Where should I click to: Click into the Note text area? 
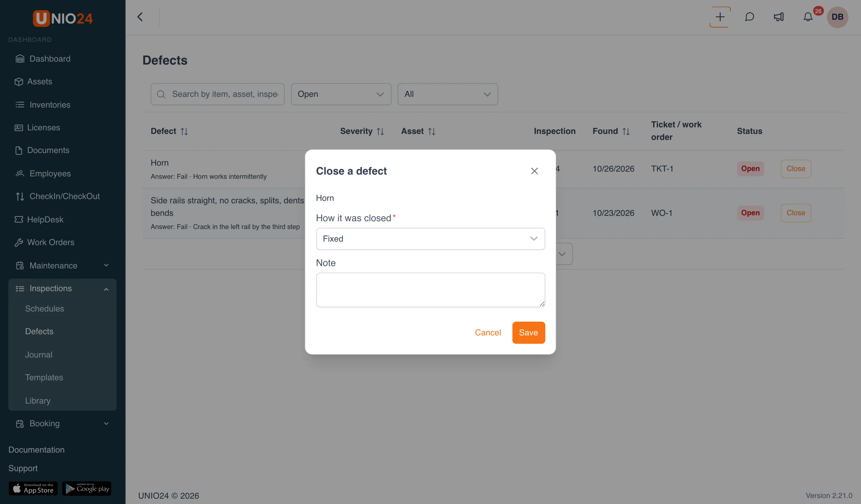(430, 290)
